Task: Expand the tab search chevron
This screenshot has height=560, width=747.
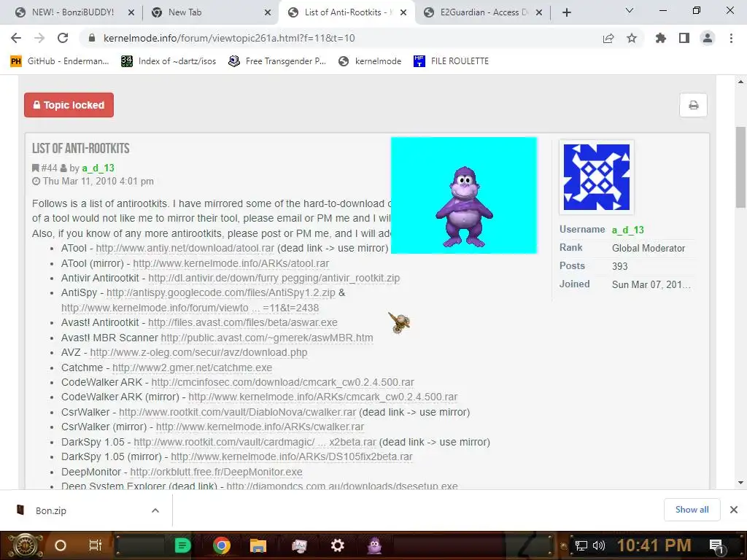Action: [630, 10]
